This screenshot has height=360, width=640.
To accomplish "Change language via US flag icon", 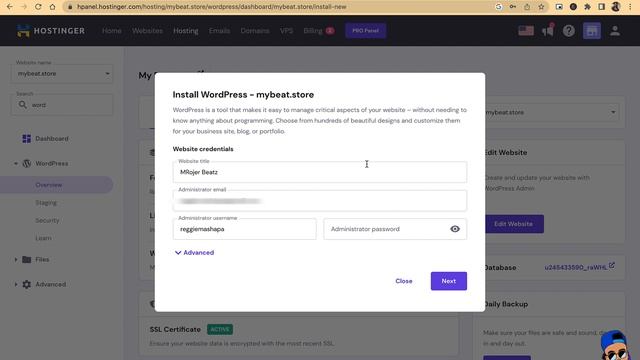I will [526, 31].
